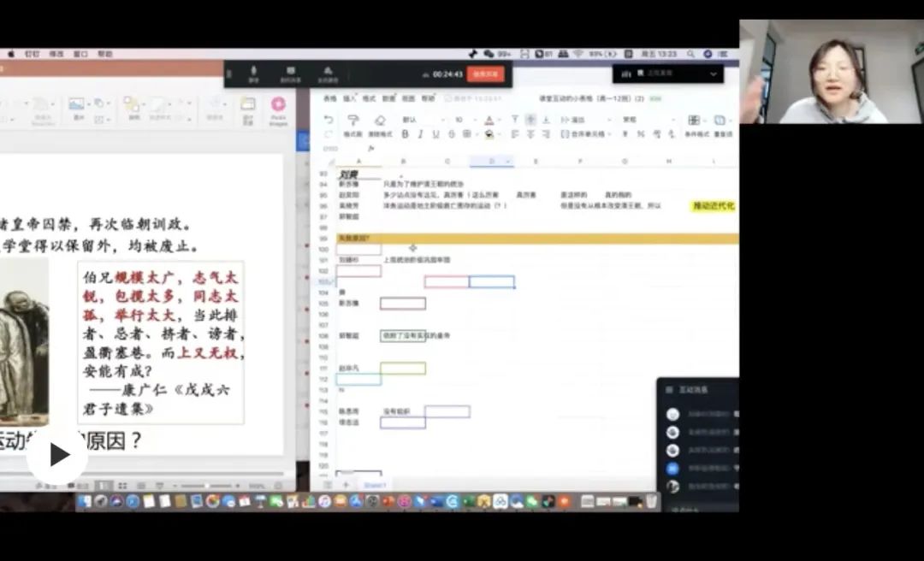Image resolution: width=924 pixels, height=561 pixels.
Task: Open the column D header dropdown arrow
Action: coord(508,162)
